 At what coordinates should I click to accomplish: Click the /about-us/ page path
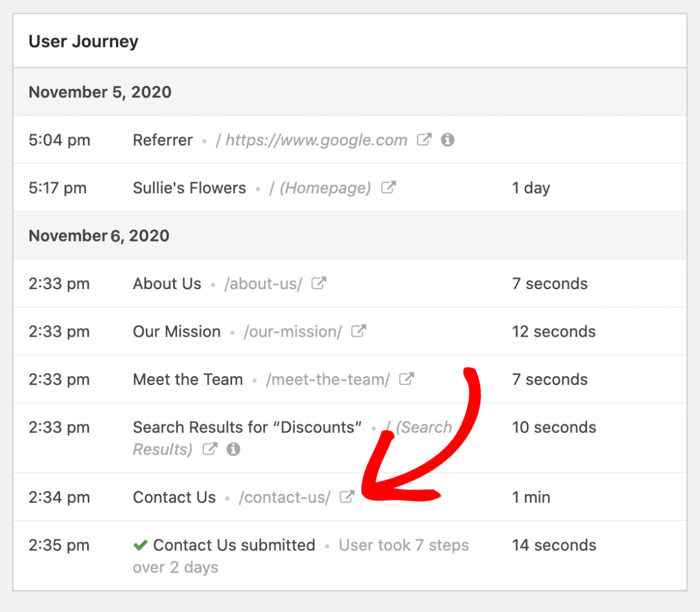click(263, 284)
